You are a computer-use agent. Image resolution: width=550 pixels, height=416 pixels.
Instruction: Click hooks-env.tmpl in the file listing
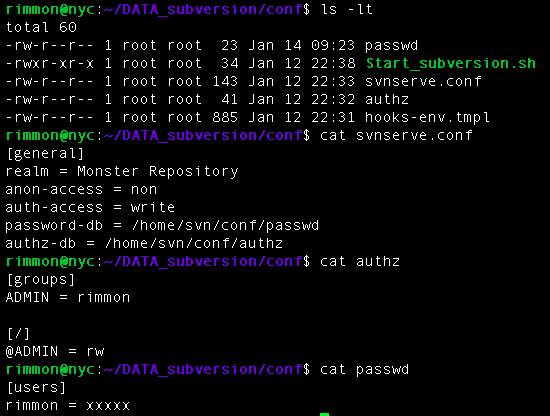427,118
